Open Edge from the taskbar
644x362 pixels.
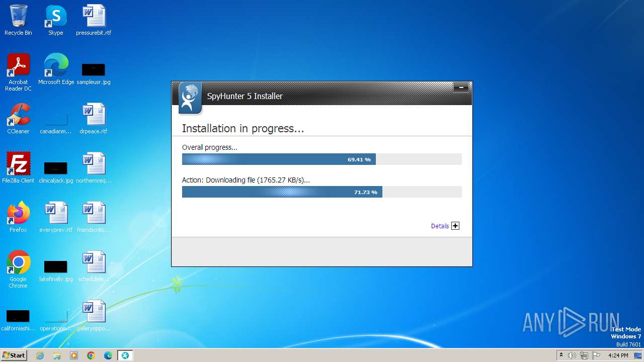click(108, 355)
